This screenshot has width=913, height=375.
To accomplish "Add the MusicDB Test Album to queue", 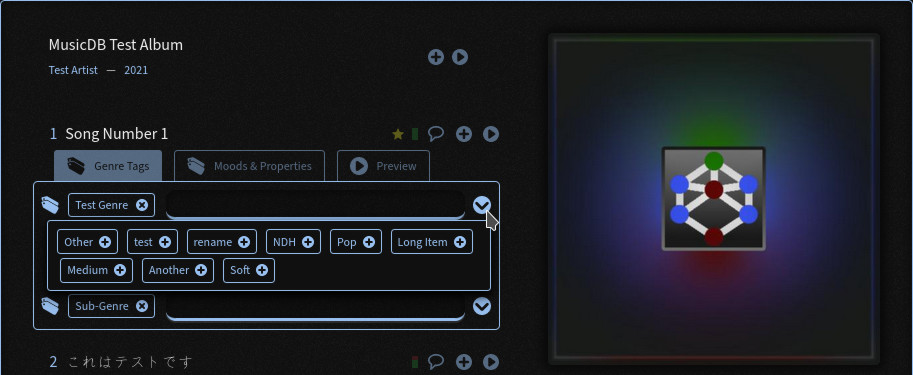I will (436, 57).
